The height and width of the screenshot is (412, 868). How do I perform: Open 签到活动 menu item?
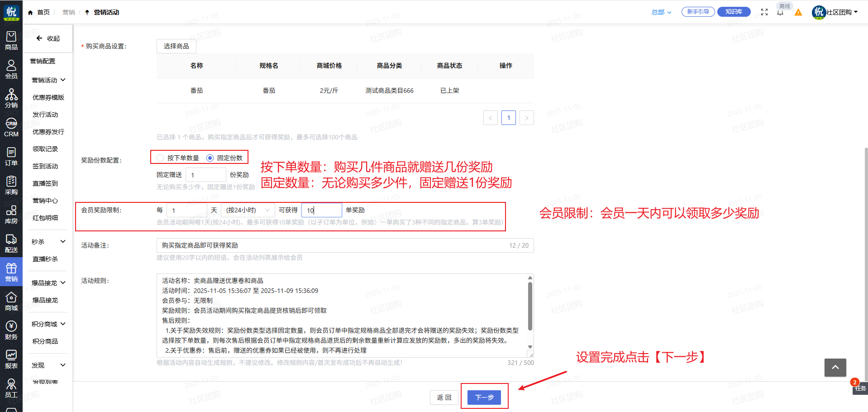[x=45, y=166]
